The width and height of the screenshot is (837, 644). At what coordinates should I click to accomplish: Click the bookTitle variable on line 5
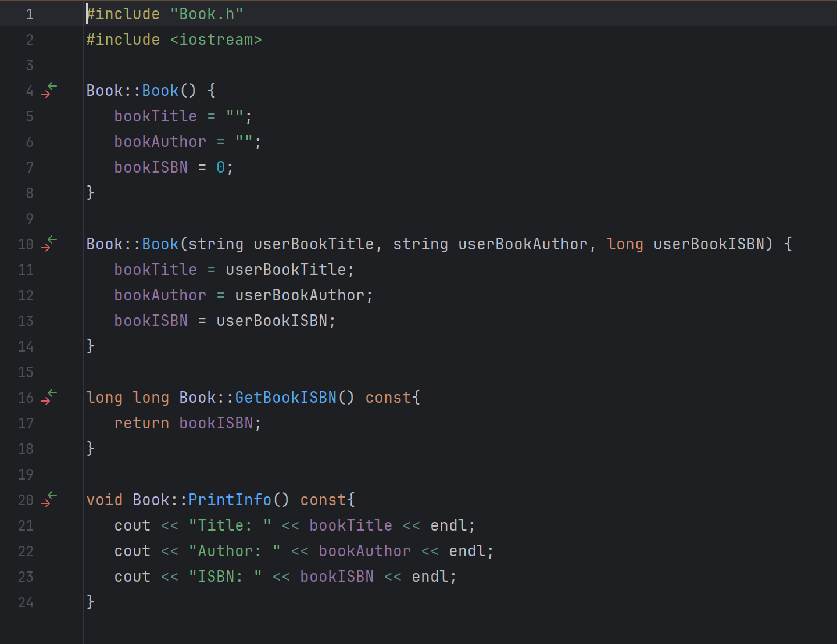[x=155, y=116]
